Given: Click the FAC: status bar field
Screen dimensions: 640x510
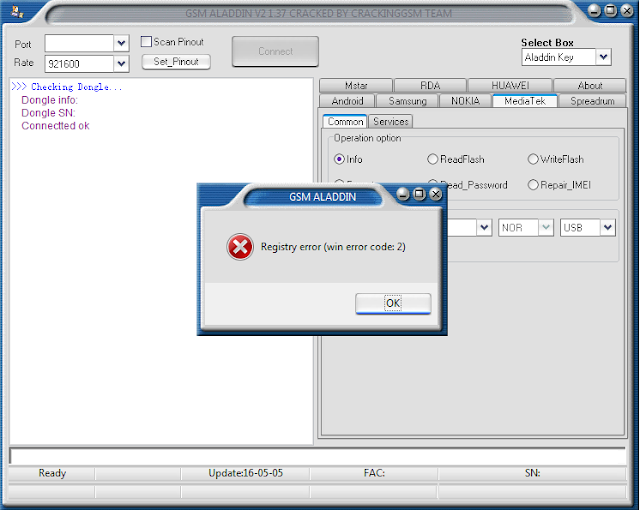Looking at the screenshot, I should pyautogui.click(x=374, y=473).
